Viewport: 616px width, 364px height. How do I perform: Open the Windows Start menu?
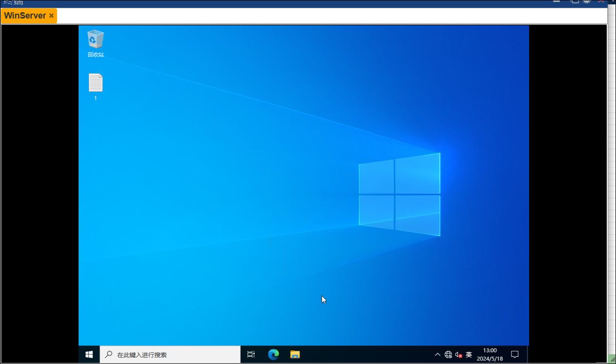(x=89, y=355)
